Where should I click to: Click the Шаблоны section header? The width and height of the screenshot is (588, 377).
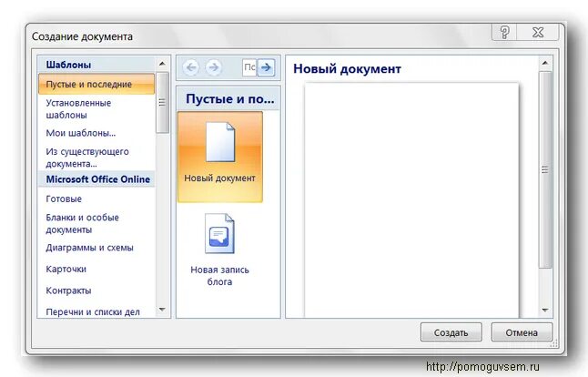[68, 65]
